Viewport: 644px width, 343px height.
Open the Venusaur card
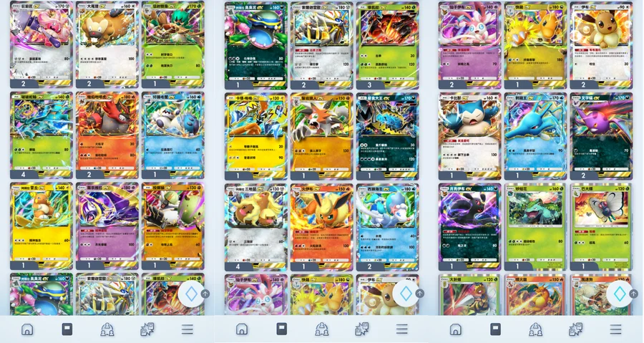535,227
